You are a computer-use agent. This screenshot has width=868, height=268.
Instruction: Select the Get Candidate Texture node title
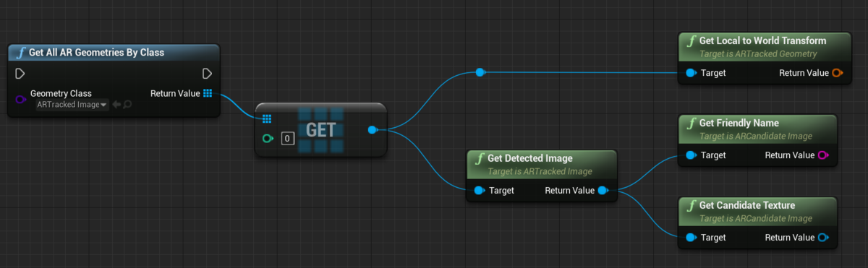pyautogui.click(x=746, y=205)
